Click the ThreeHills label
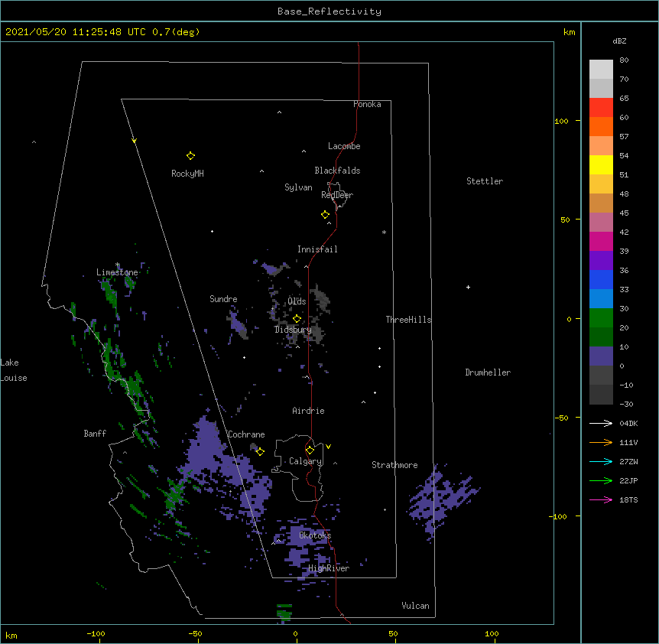 coord(408,320)
